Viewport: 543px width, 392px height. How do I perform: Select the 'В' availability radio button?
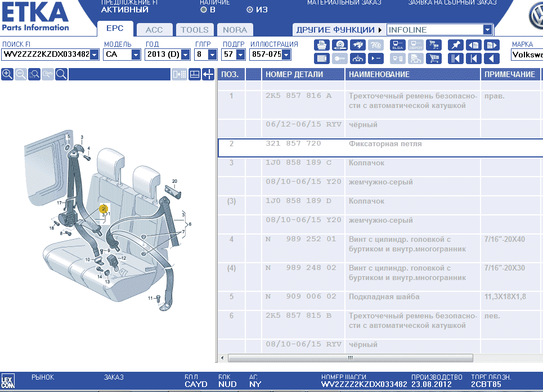coord(204,10)
